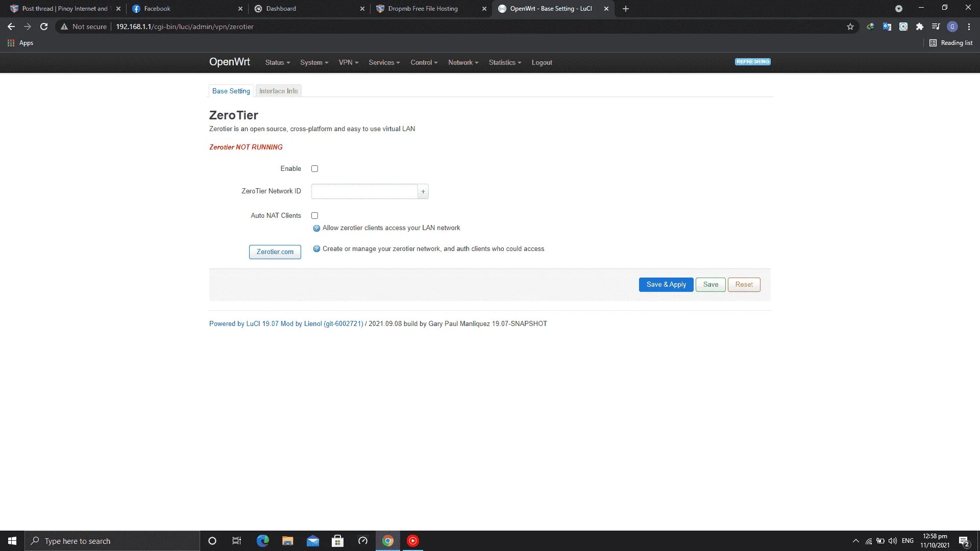This screenshot has width=980, height=551.
Task: Switch to Dropmb Free File Hosting tab
Action: click(430, 9)
